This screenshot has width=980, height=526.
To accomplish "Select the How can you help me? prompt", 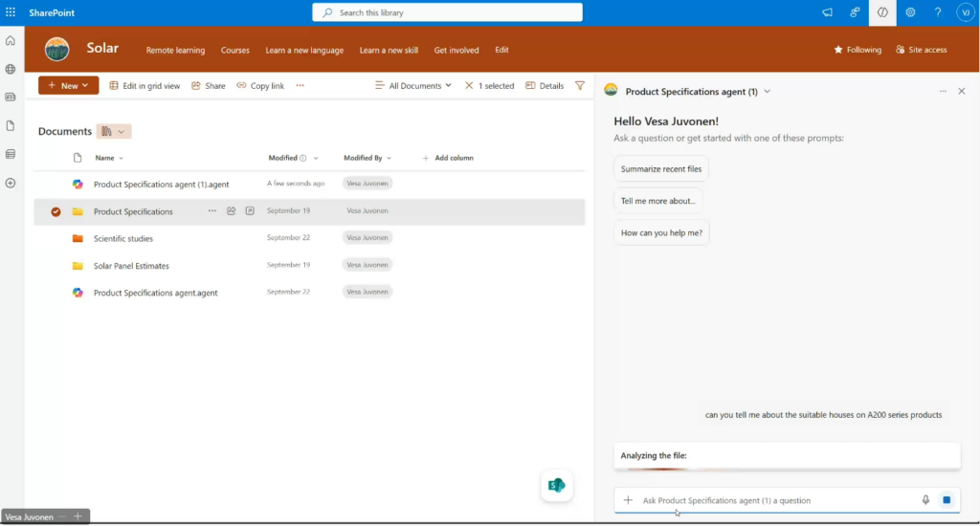I will 660,232.
